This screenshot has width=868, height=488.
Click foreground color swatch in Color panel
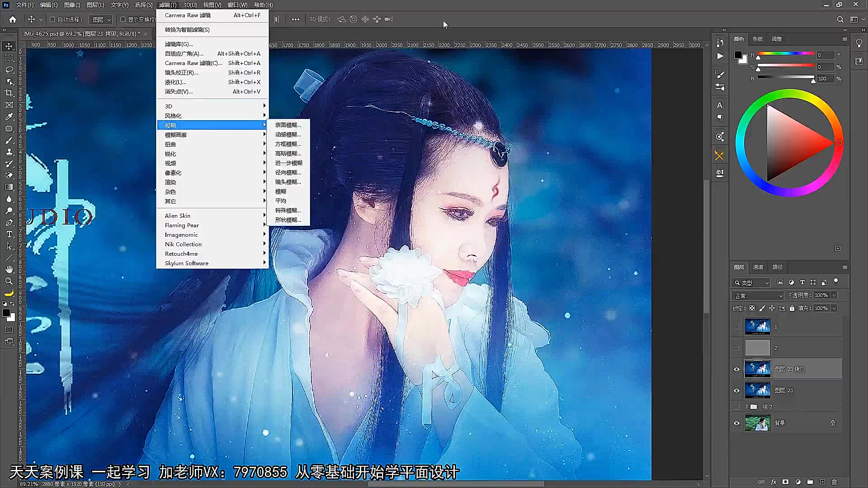point(738,55)
